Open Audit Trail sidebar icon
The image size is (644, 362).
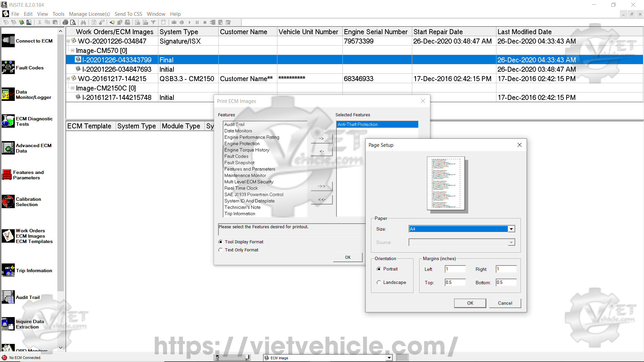pyautogui.click(x=8, y=297)
